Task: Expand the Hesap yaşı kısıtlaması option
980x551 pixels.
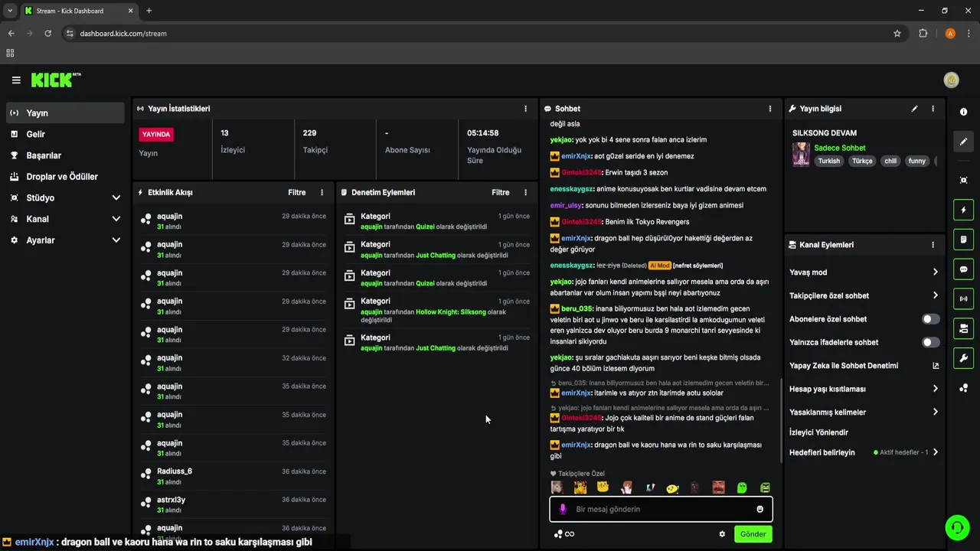Action: coord(864,389)
